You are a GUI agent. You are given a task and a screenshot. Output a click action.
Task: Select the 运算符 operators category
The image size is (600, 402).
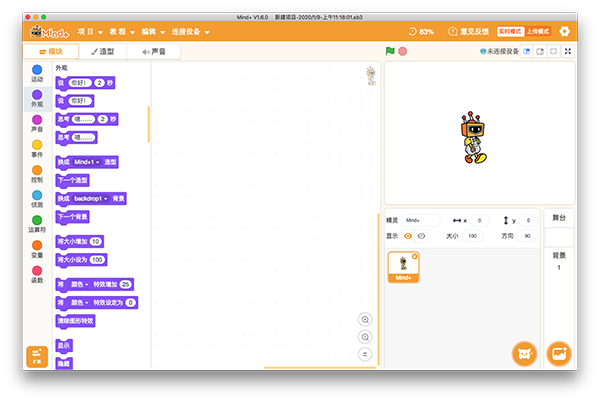coord(37,224)
